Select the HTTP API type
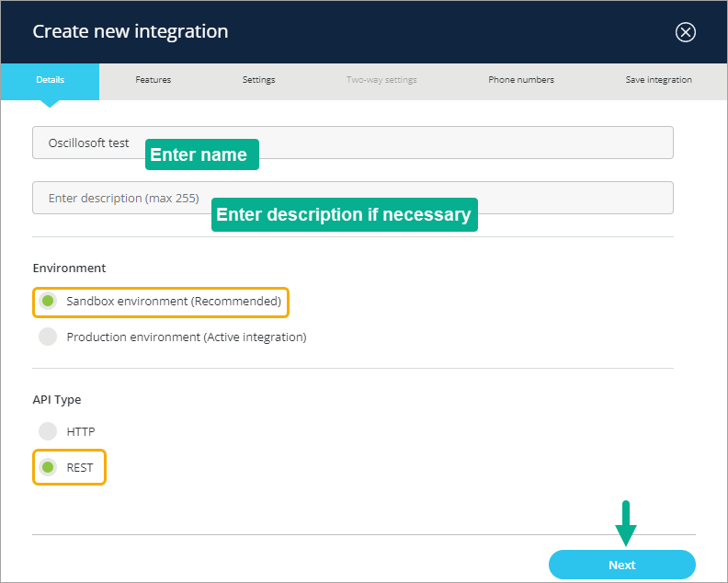 tap(48, 431)
